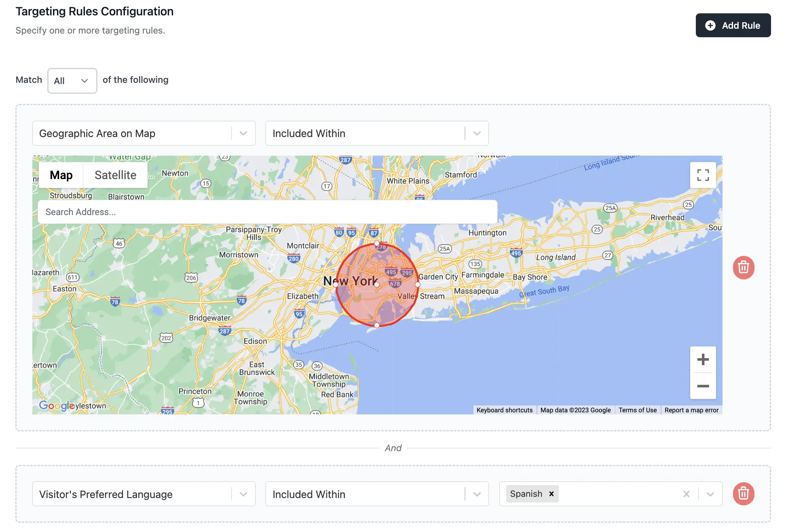
Task: Click the Search Address input field
Action: point(268,211)
